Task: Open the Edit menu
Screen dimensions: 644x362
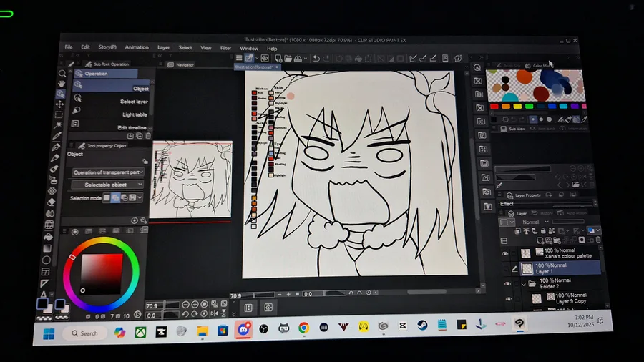Action: 85,47
